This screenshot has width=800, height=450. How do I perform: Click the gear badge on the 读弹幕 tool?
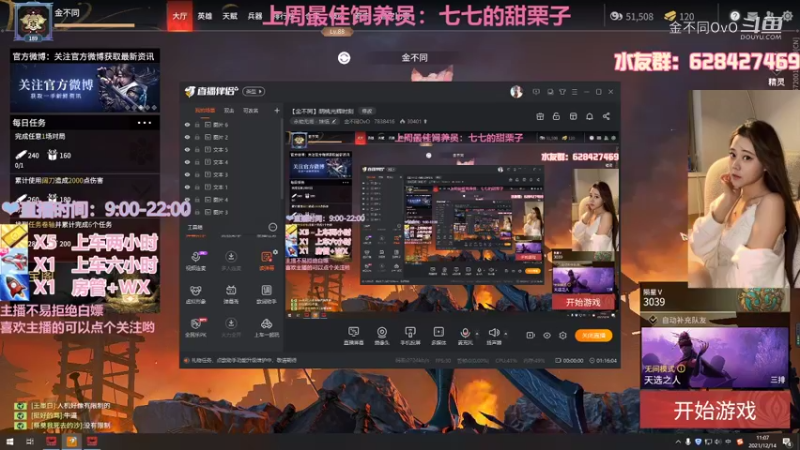pyautogui.click(x=276, y=252)
